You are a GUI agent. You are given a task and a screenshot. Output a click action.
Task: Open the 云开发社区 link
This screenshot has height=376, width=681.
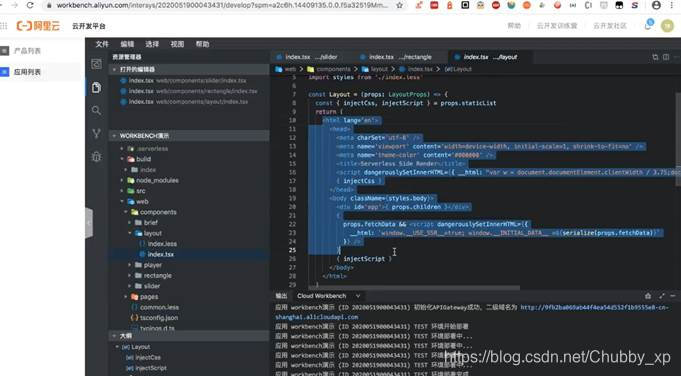[609, 26]
